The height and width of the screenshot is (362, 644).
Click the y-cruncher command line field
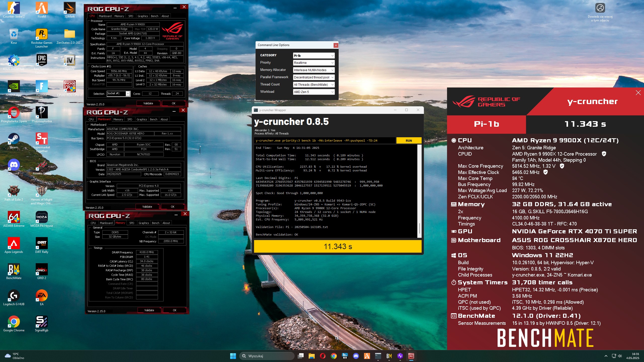point(325,141)
